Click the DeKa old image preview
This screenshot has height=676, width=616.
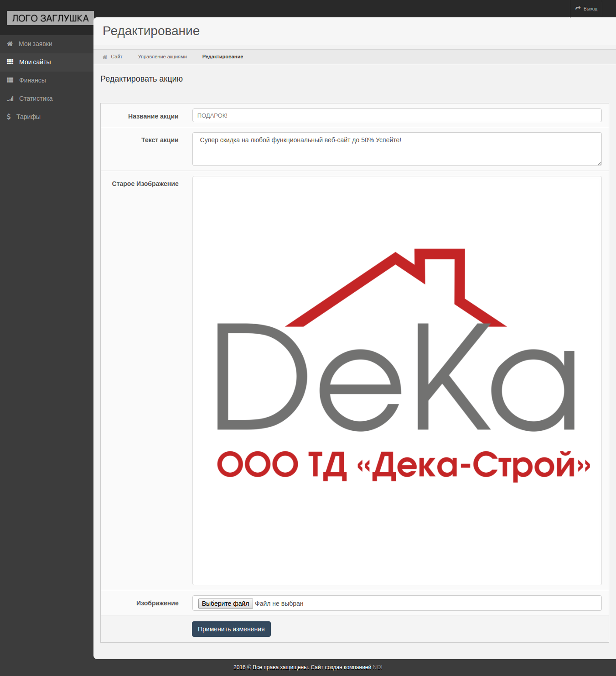point(397,381)
